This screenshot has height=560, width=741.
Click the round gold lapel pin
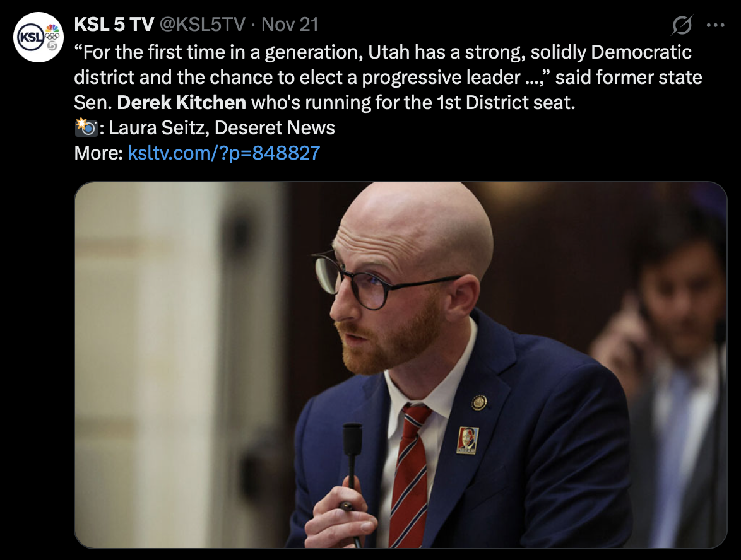pos(478,402)
